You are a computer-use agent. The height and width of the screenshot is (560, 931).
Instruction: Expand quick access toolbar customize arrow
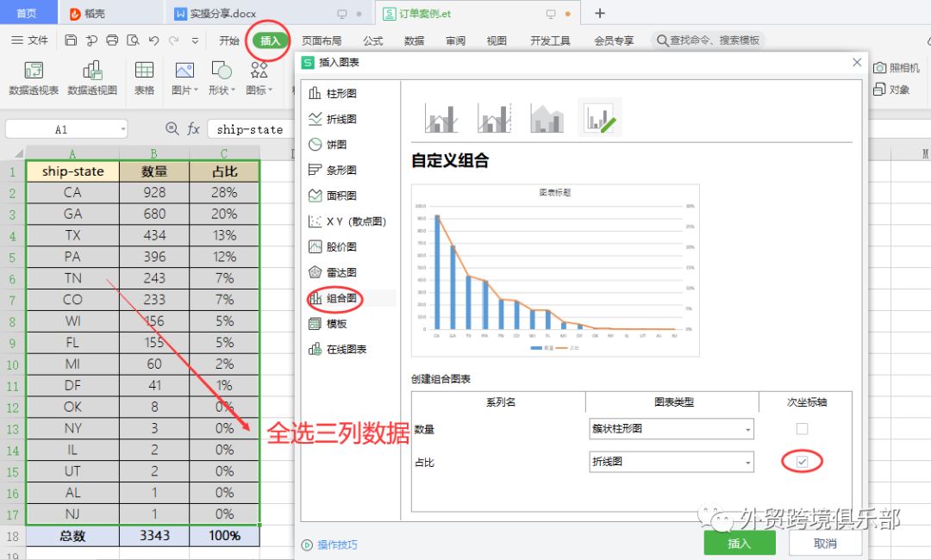coord(195,40)
